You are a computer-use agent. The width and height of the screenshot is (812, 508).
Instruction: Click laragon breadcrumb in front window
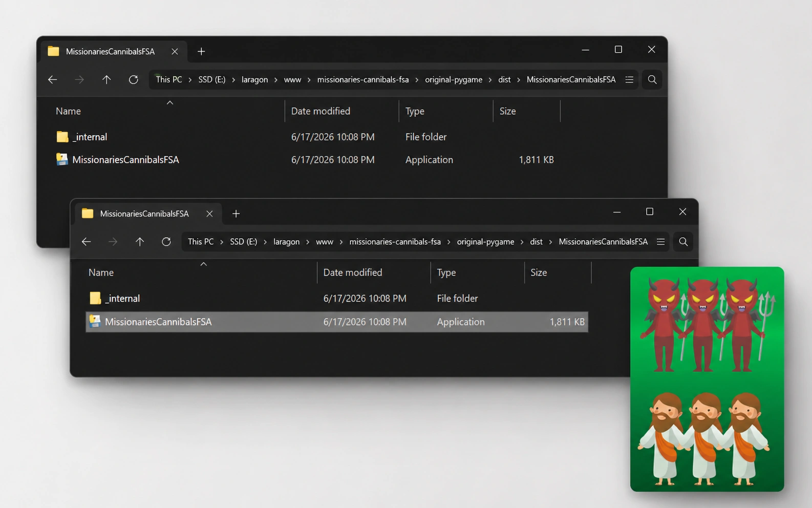pos(286,242)
